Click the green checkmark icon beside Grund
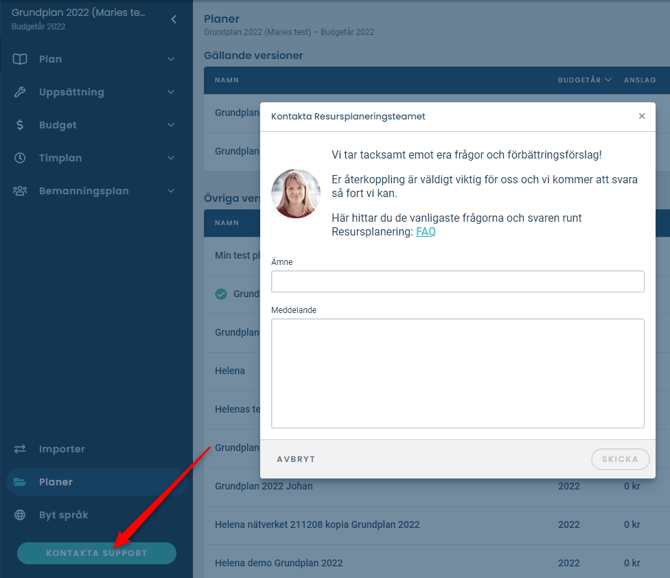The image size is (670, 578). click(x=221, y=294)
